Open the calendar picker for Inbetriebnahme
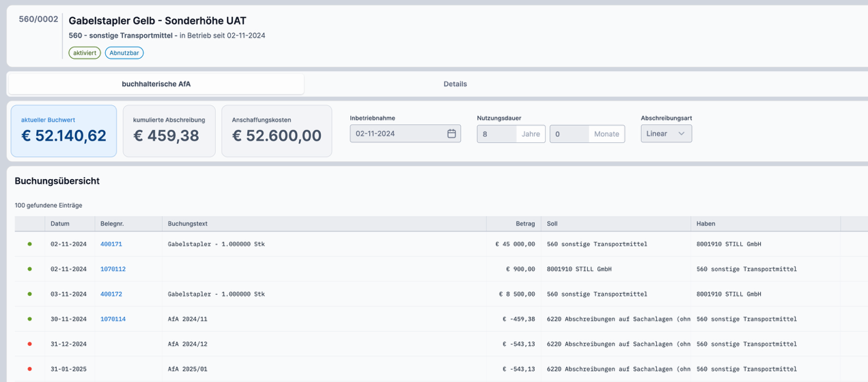Screen dimensions: 868x382 point(451,134)
